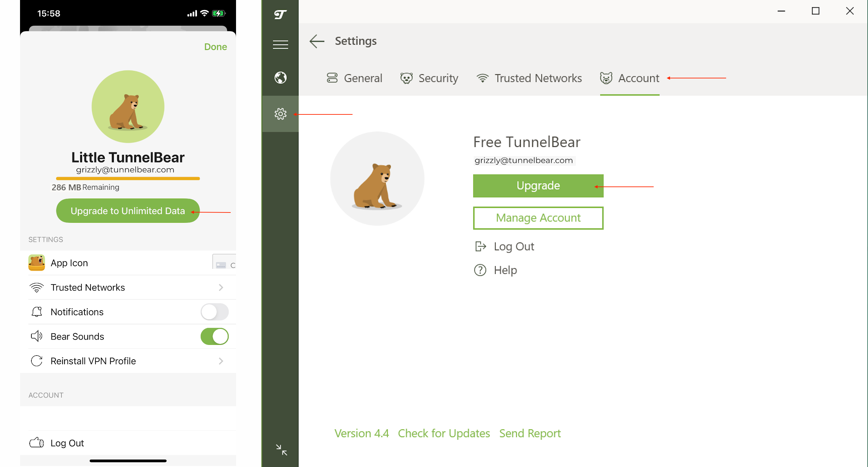868x467 pixels.
Task: Tap Upgrade to Unlimited Data
Action: [x=128, y=211]
